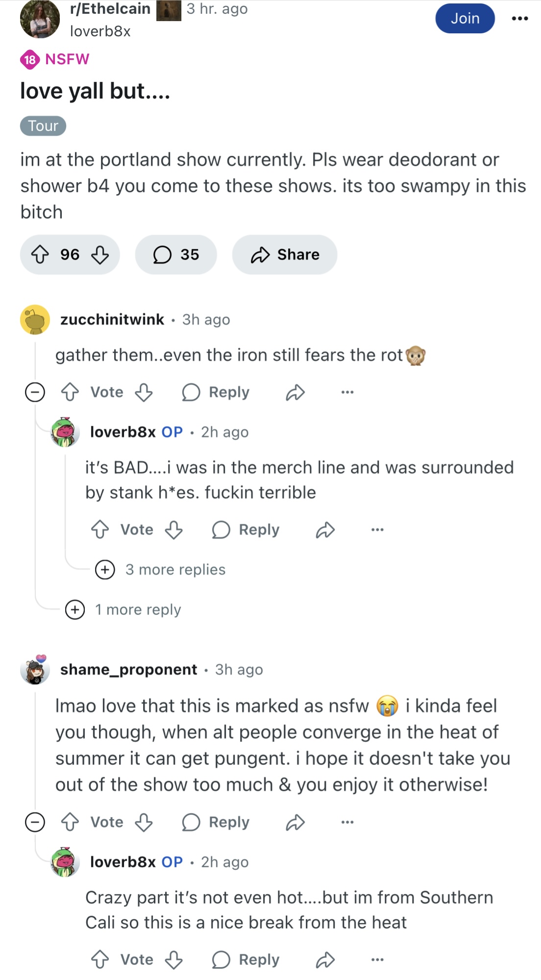
Task: Collapse shame_proponent's comment thread
Action: [35, 822]
